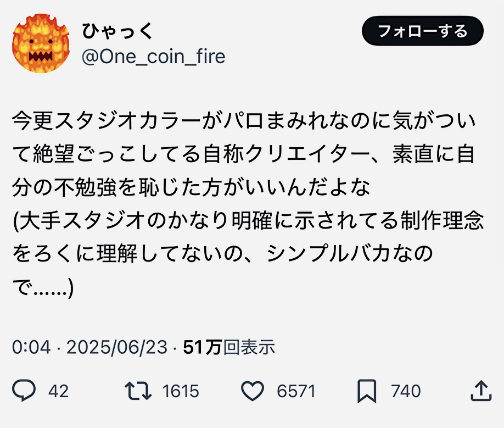Click the reply count 42
The height and width of the screenshot is (428, 504).
(x=59, y=391)
